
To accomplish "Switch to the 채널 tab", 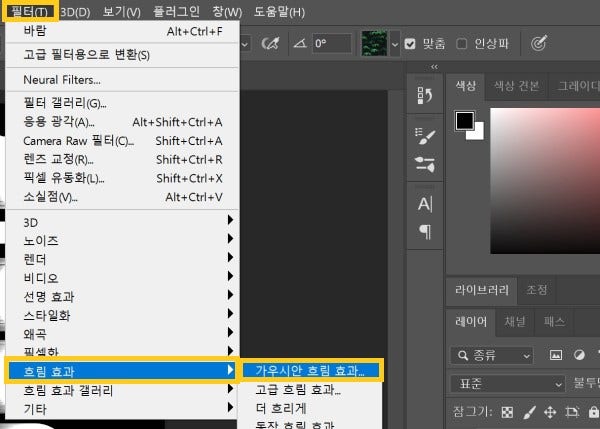I will click(x=515, y=321).
